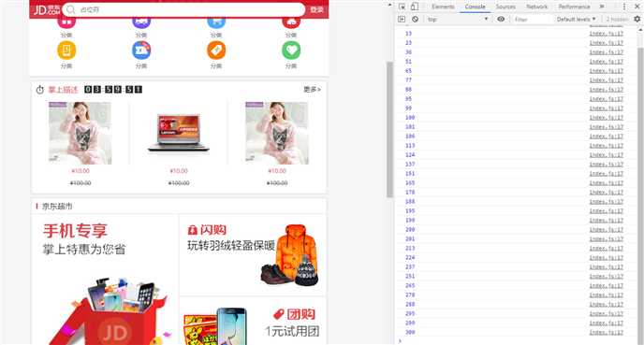Show the console sidebar
This screenshot has width=644, height=345.
click(402, 20)
